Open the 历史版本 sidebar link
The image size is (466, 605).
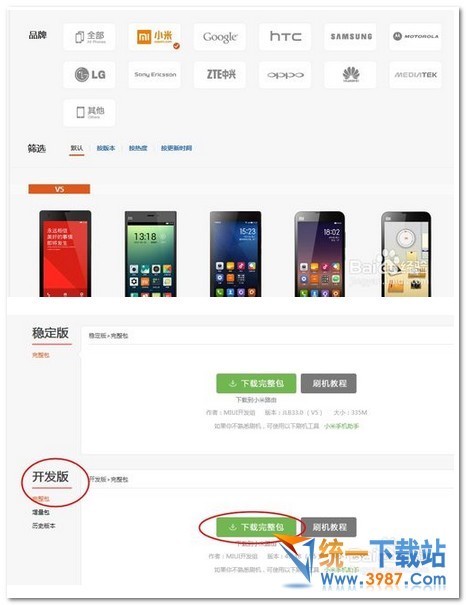point(44,526)
